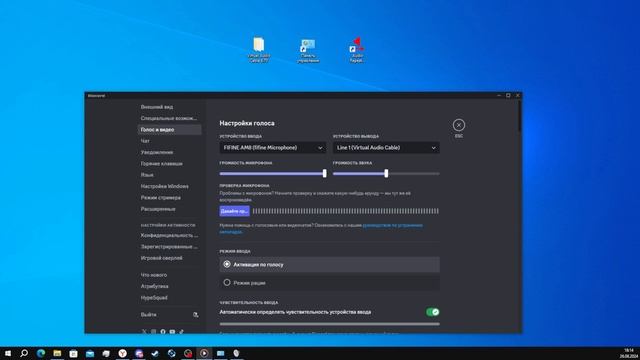Click the settings window vertical scrollbar
Image resolution: width=640 pixels, height=360 pixels.
point(519,116)
